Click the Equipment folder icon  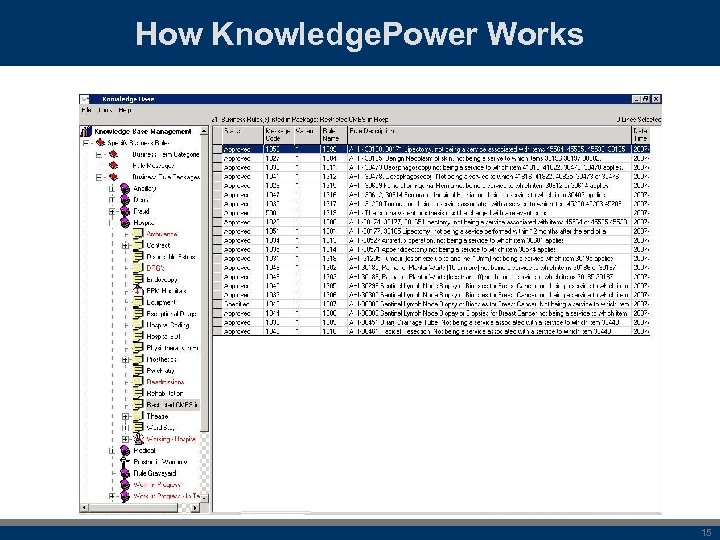point(138,302)
